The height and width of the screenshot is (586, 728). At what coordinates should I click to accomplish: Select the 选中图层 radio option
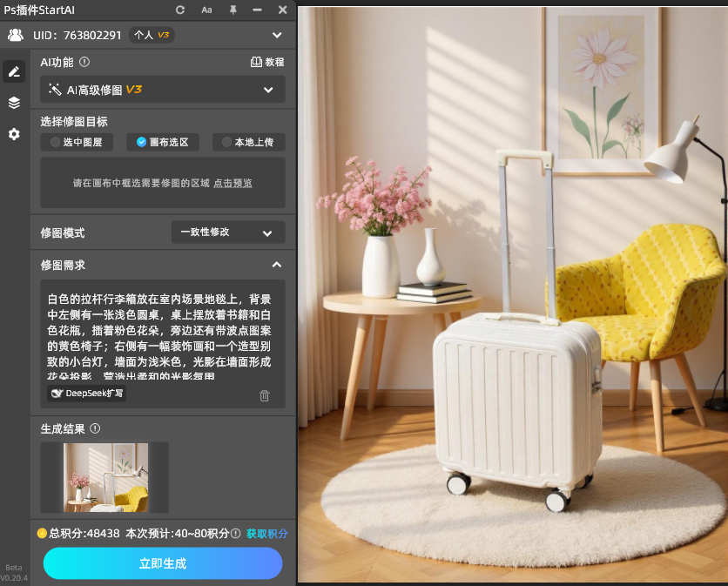click(78, 142)
